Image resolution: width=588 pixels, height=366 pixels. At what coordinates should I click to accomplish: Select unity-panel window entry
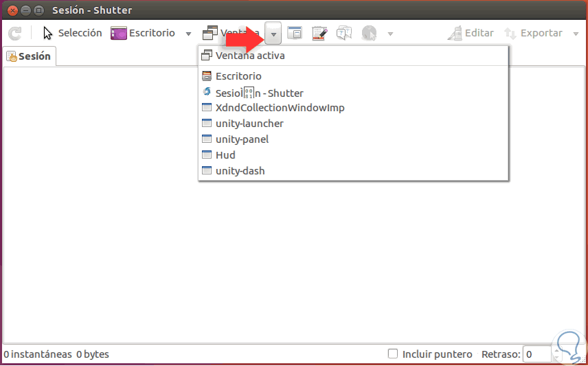coord(353,139)
